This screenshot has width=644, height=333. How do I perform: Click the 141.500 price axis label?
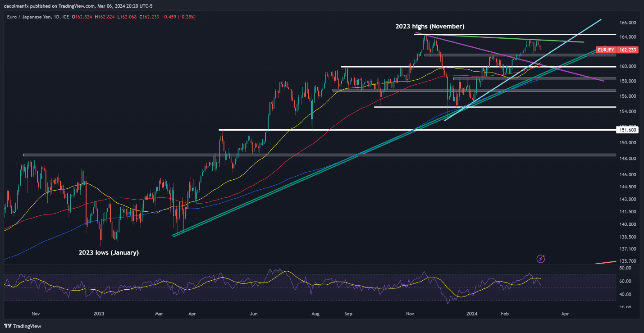(628, 212)
